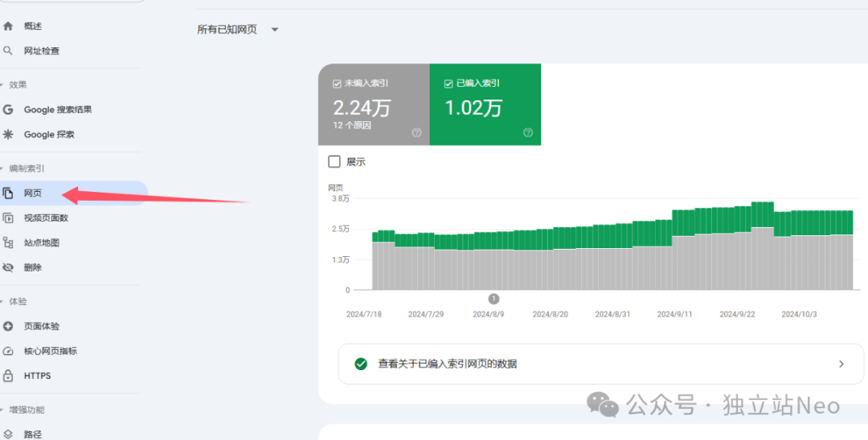
Task: Click the Google G icon for 搜索结果
Action: [8, 109]
